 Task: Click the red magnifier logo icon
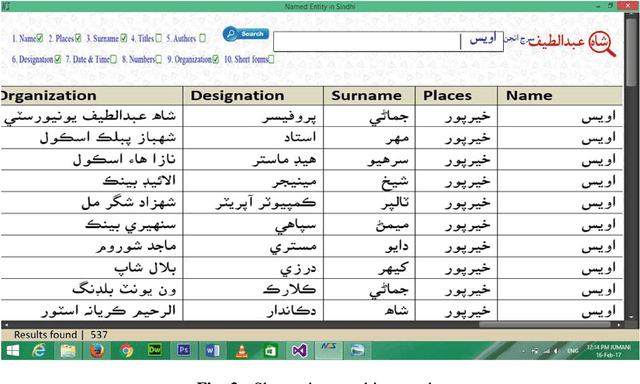[x=602, y=43]
